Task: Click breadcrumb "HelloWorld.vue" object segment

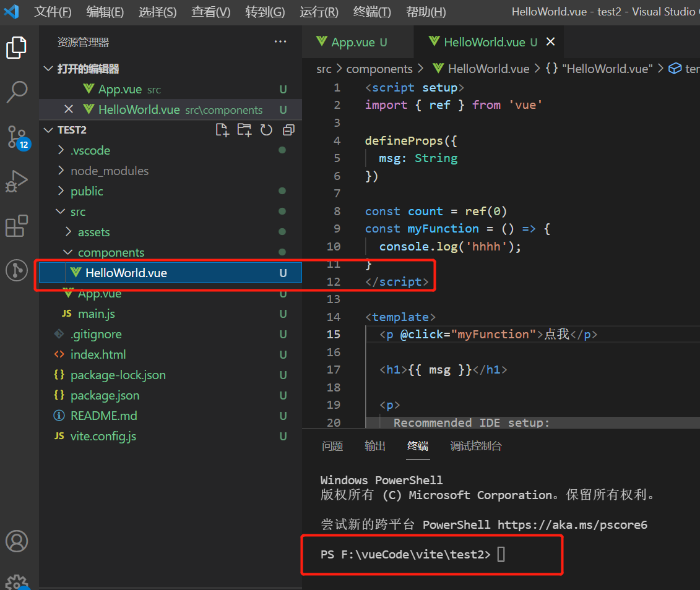Action: [599, 69]
